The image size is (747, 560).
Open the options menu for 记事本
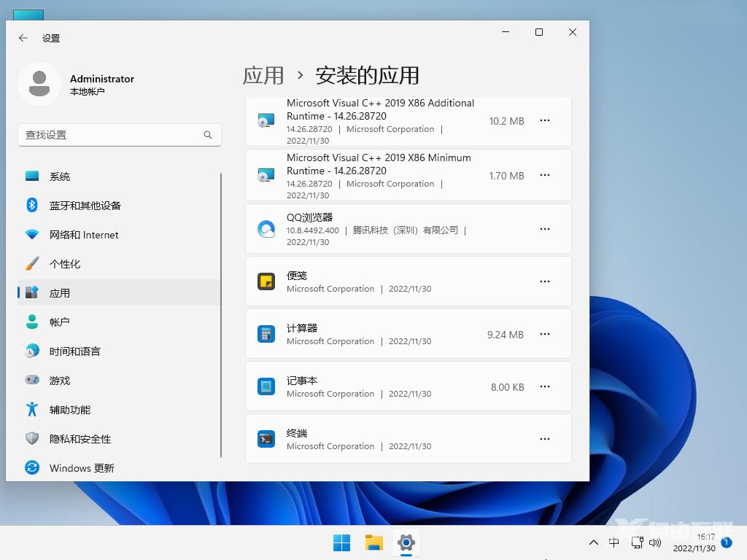[x=544, y=386]
